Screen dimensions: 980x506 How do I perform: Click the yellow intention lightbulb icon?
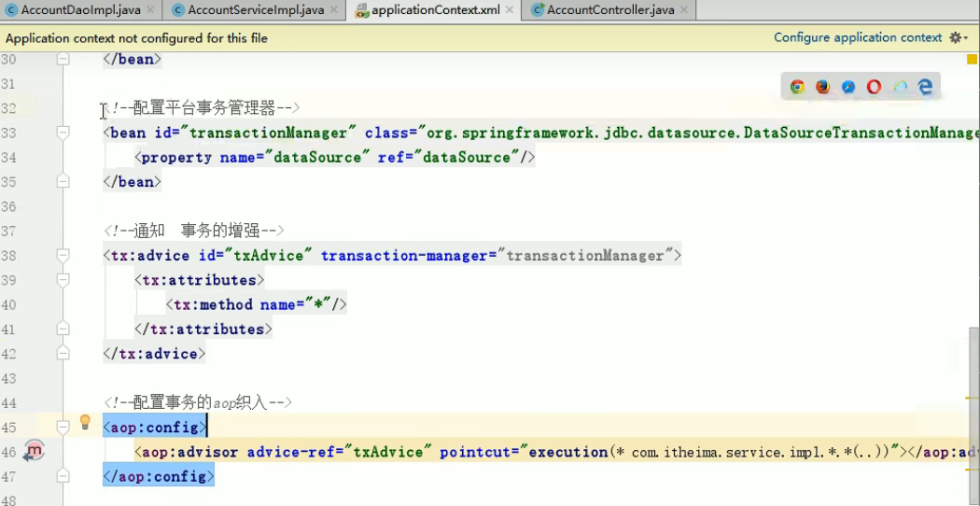point(85,423)
